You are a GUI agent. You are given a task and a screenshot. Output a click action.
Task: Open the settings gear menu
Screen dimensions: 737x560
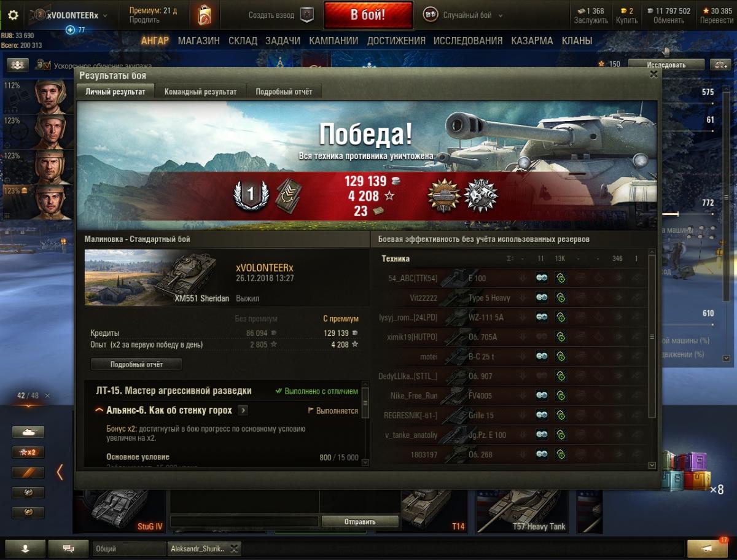point(13,15)
